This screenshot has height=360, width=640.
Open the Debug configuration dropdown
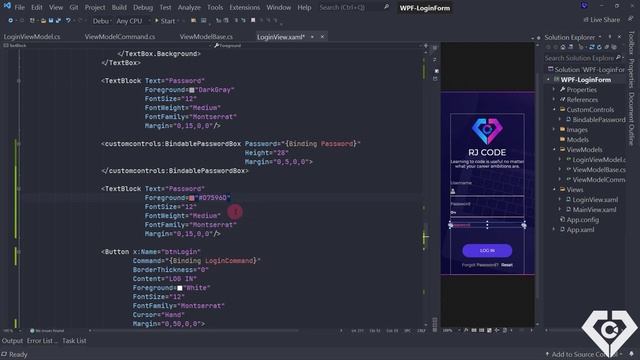(x=102, y=21)
